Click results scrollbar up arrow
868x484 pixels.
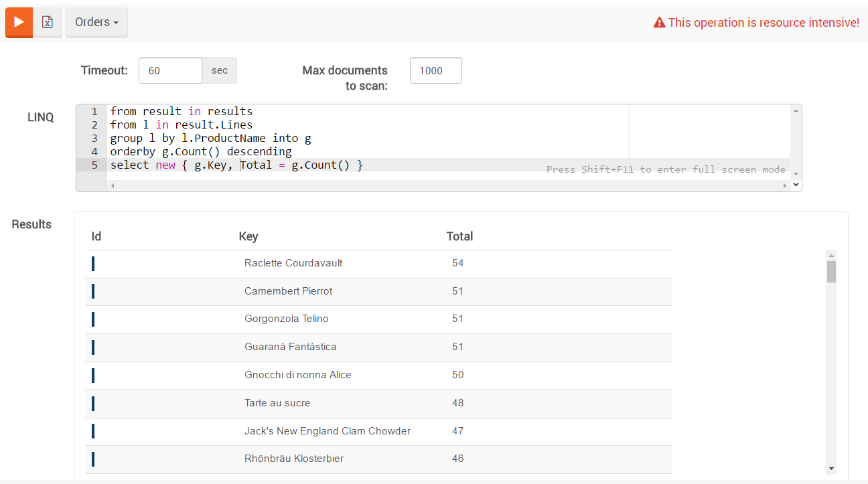point(831,255)
